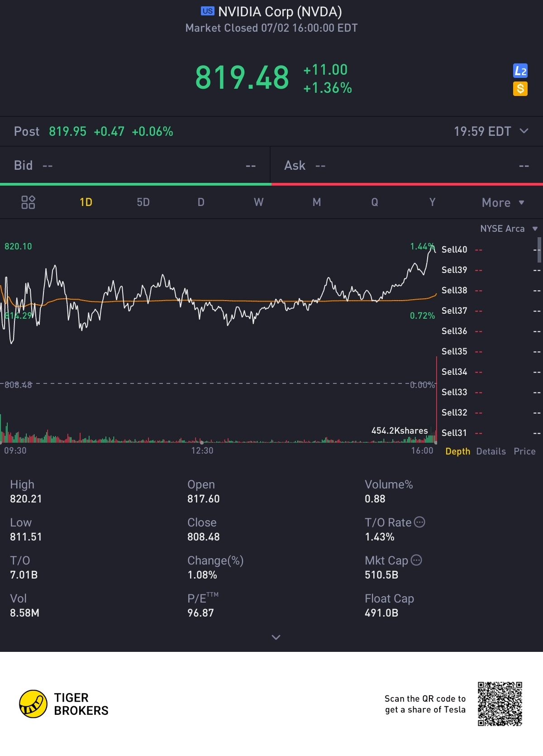The image size is (543, 756).
Task: Tap the +1.36% change figure
Action: (x=328, y=88)
